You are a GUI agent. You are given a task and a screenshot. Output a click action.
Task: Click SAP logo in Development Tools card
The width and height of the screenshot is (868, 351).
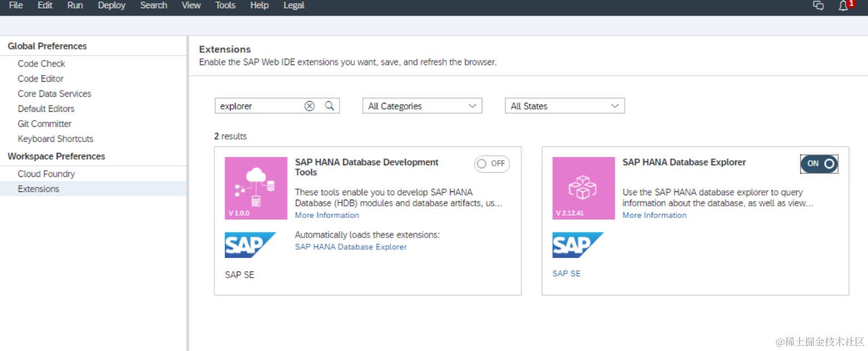coord(251,245)
